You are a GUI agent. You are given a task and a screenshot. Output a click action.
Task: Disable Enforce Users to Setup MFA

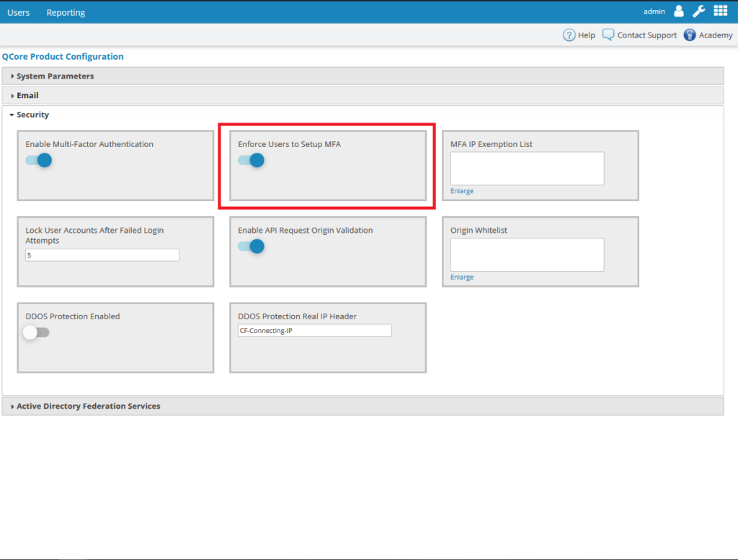pyautogui.click(x=252, y=160)
